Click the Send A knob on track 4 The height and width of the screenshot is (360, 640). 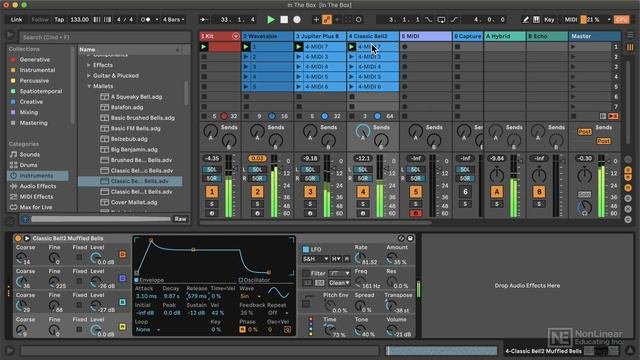pyautogui.click(x=362, y=131)
